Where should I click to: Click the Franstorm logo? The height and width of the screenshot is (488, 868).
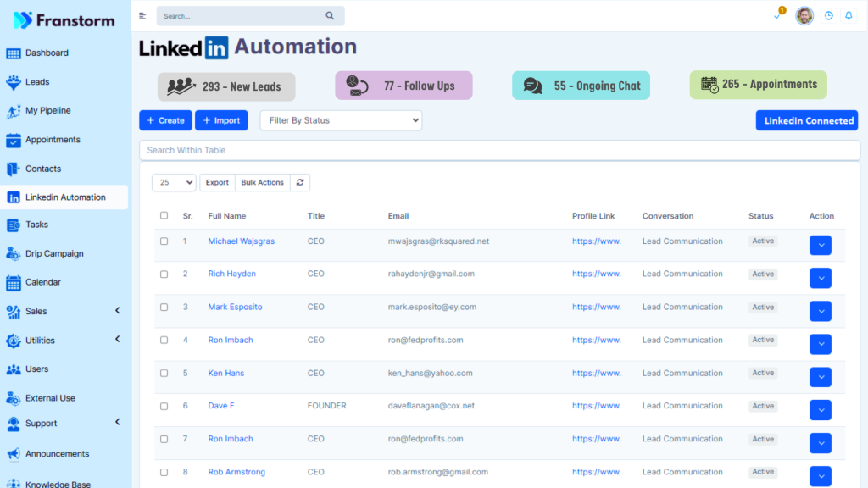tap(64, 20)
